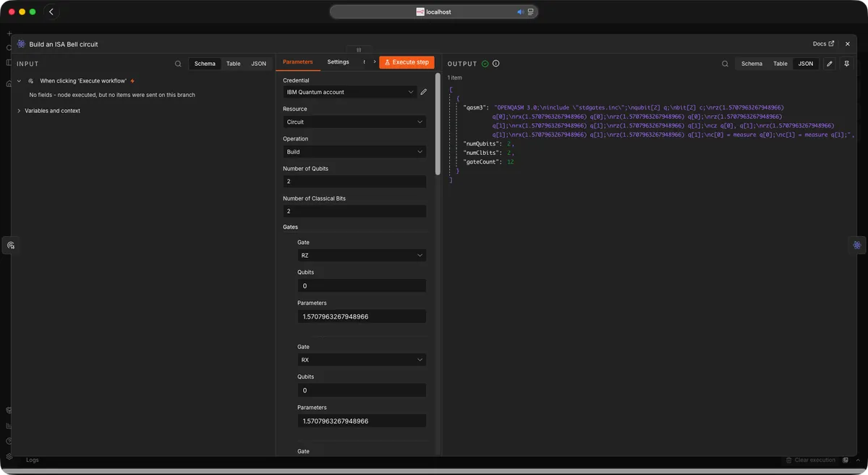The image size is (868, 475).
Task: Click the '1 item' output count
Action: point(454,77)
